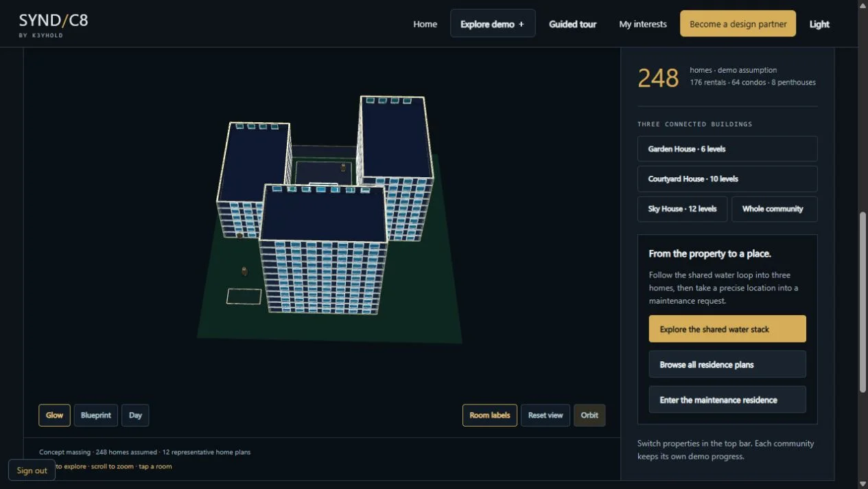Viewport: 868px width, 489px height.
Task: Click the front tall building in 3D model
Action: pos(322,251)
